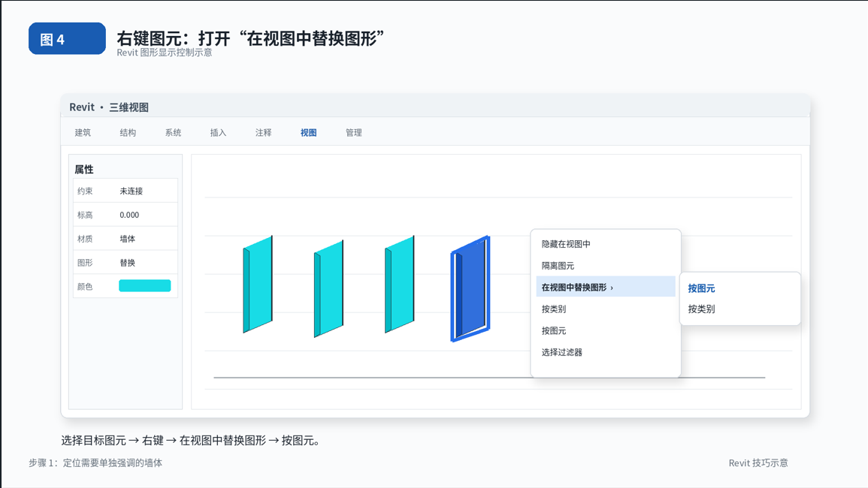Go to the 注释 tab

(x=264, y=133)
